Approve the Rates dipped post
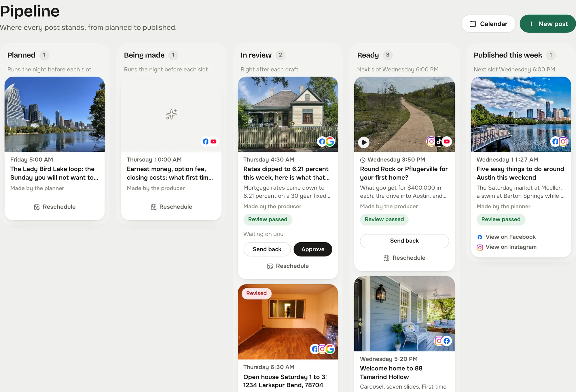 [x=313, y=249]
